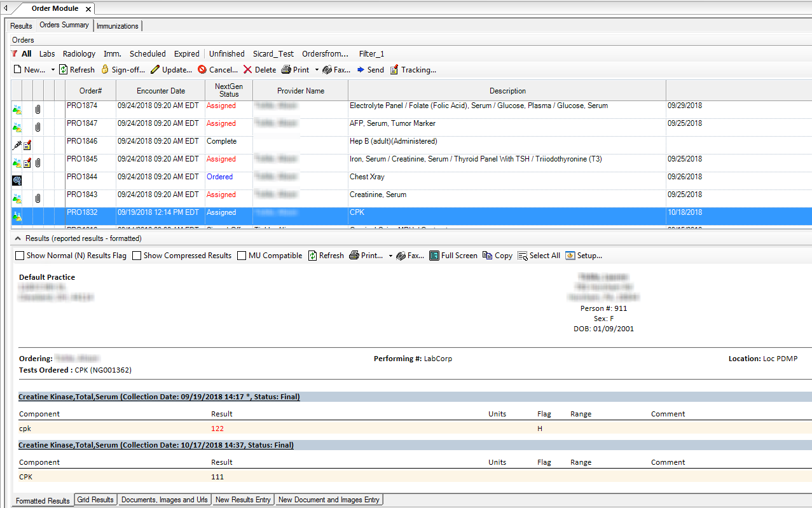
Task: Open results in Full Screen
Action: [434, 256]
